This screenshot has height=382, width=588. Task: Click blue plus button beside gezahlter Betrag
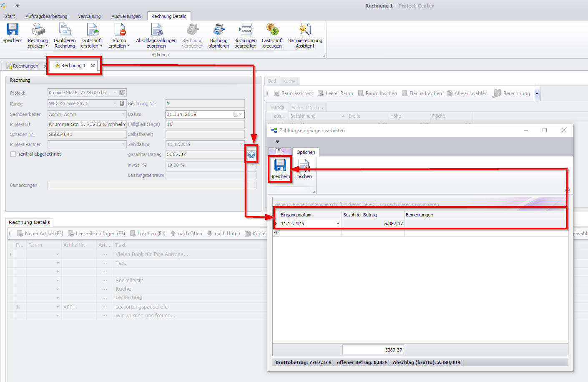pos(251,155)
